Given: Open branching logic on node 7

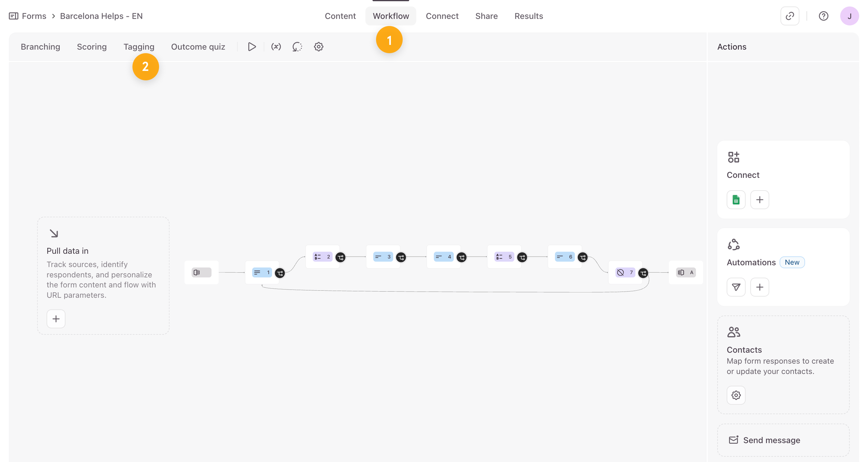Looking at the screenshot, I should click(643, 273).
